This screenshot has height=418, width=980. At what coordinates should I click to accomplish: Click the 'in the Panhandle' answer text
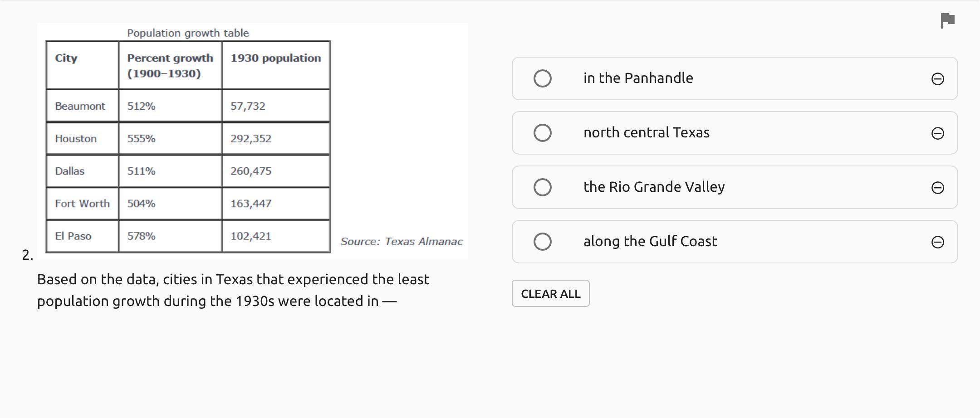pos(638,78)
